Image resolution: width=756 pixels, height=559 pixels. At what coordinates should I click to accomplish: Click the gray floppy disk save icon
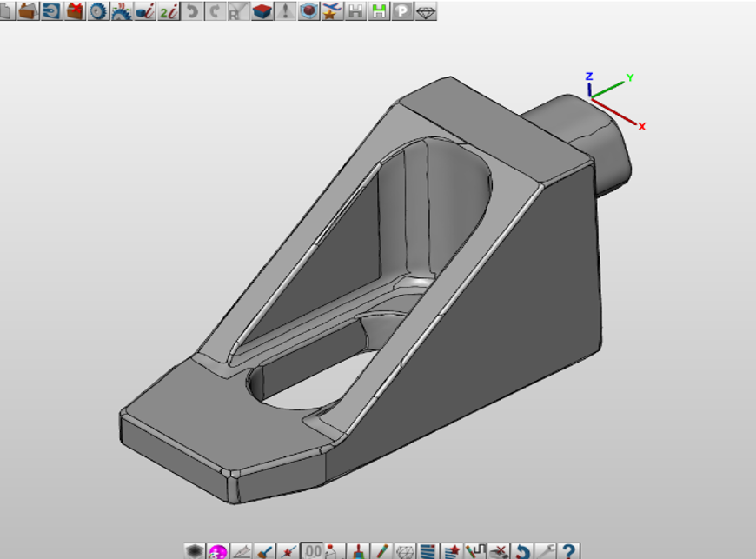(x=355, y=11)
